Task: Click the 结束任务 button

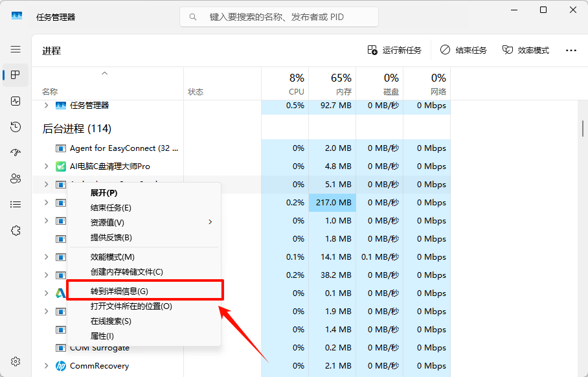Action: pos(463,51)
